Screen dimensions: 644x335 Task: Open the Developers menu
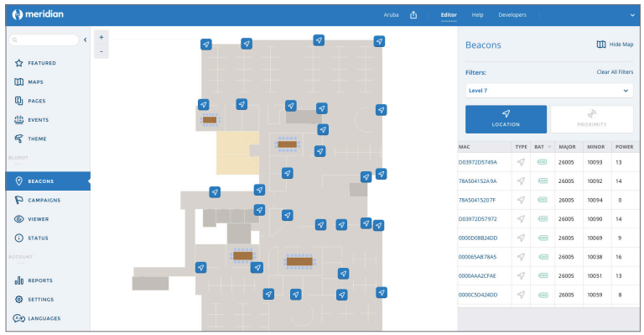click(512, 15)
